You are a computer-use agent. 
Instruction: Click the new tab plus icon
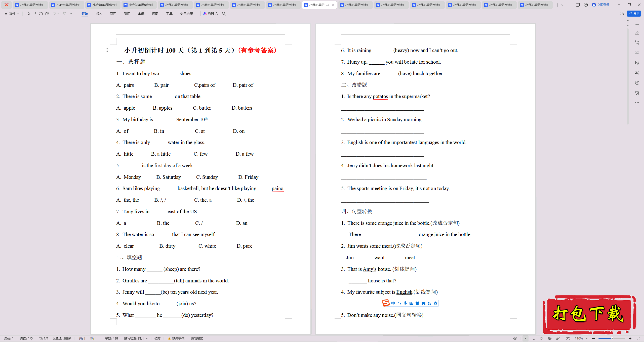(x=557, y=5)
